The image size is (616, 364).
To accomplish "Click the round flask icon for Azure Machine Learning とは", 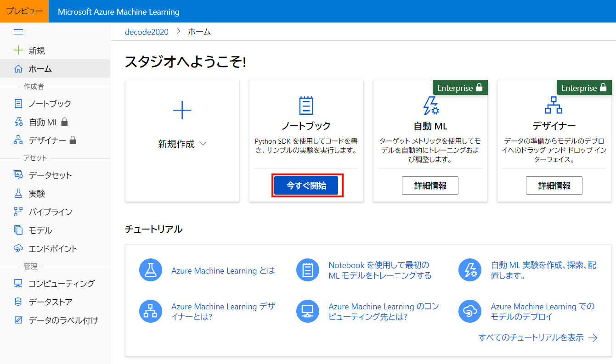I will [x=151, y=270].
